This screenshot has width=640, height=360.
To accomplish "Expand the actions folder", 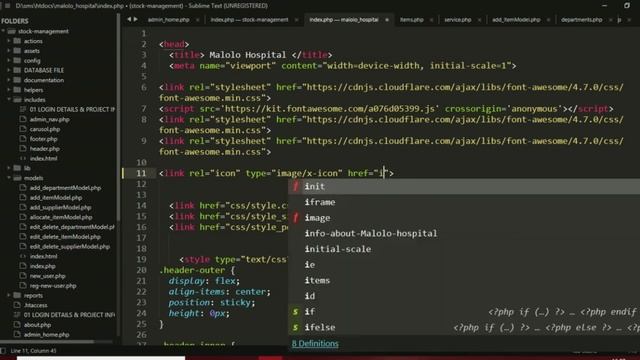I will click(9, 41).
